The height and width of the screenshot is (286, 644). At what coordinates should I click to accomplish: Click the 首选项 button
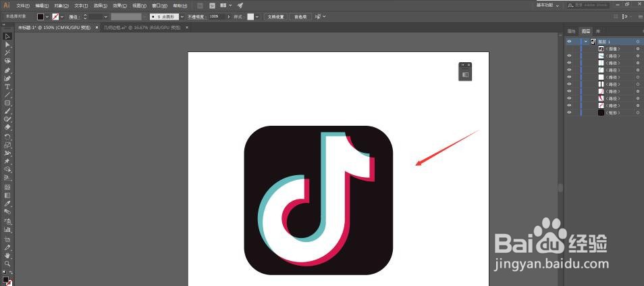(x=300, y=17)
